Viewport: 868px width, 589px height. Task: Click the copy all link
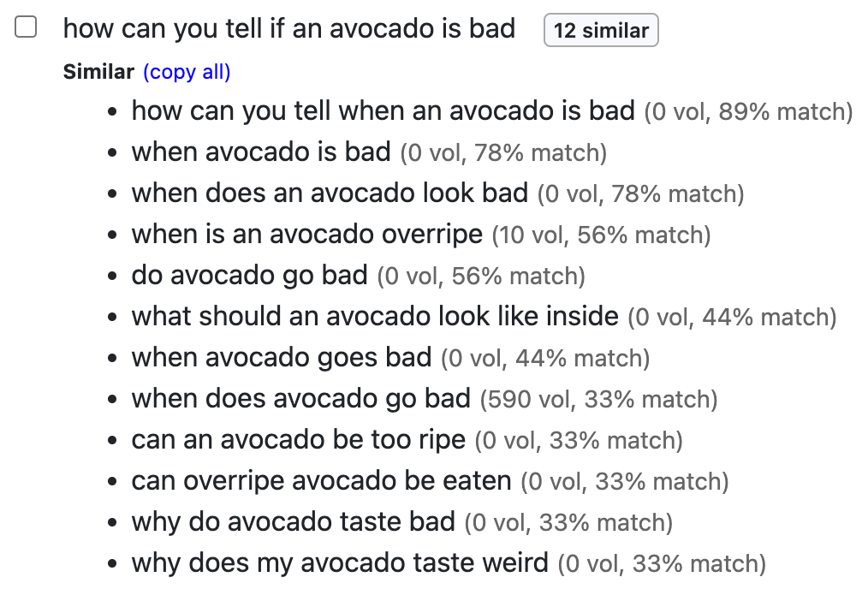pos(187,72)
